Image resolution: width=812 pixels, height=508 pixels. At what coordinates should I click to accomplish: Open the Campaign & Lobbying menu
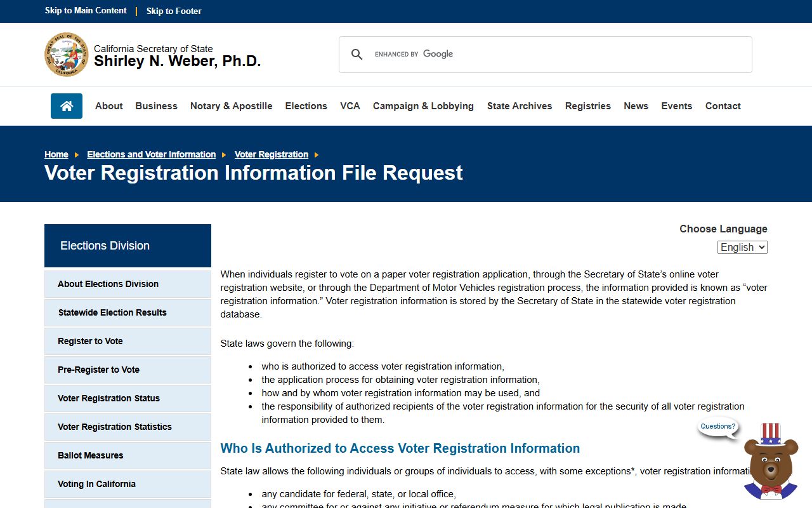(423, 106)
